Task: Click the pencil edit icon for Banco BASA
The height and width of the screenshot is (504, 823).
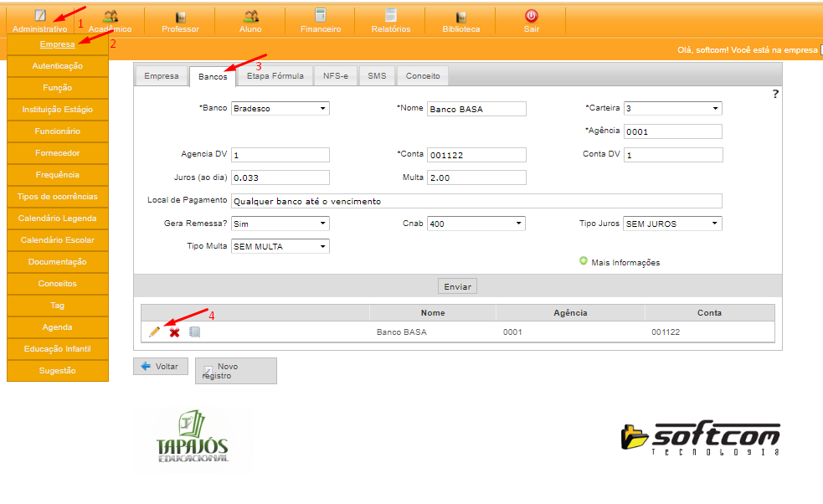Action: coord(154,332)
